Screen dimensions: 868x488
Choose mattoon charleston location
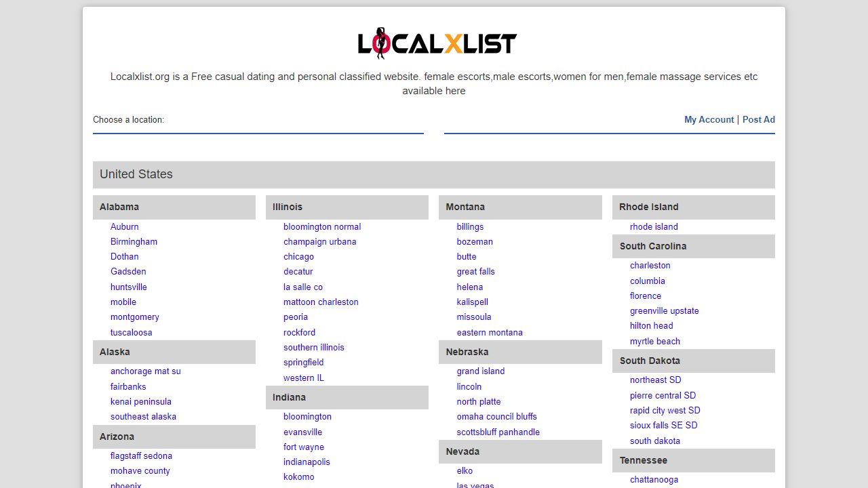(x=321, y=302)
